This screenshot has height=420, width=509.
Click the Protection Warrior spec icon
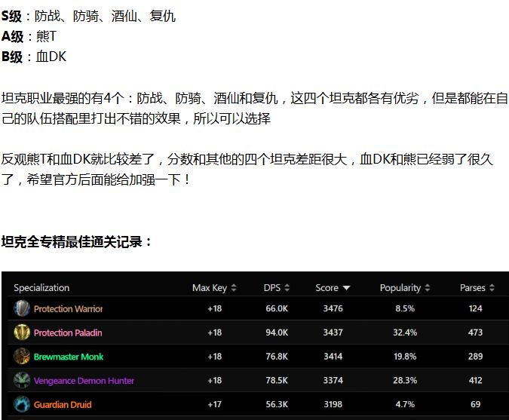pyautogui.click(x=22, y=308)
